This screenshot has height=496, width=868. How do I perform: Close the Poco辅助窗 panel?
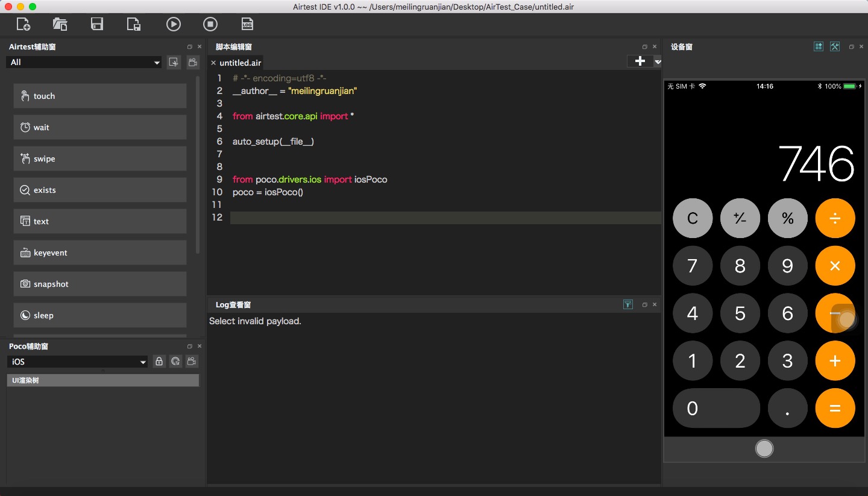[x=200, y=346]
